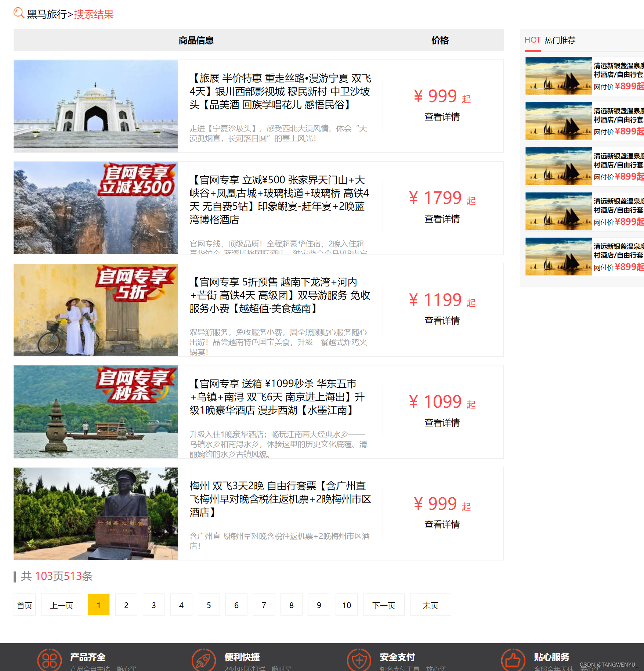View details for the 华东五市 1099 tour
The image size is (644, 671).
442,423
